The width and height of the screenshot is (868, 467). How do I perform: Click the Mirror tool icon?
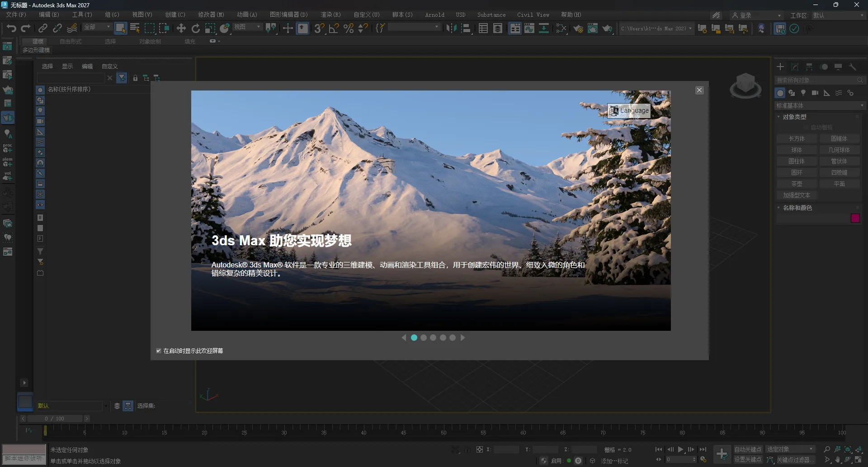point(451,29)
